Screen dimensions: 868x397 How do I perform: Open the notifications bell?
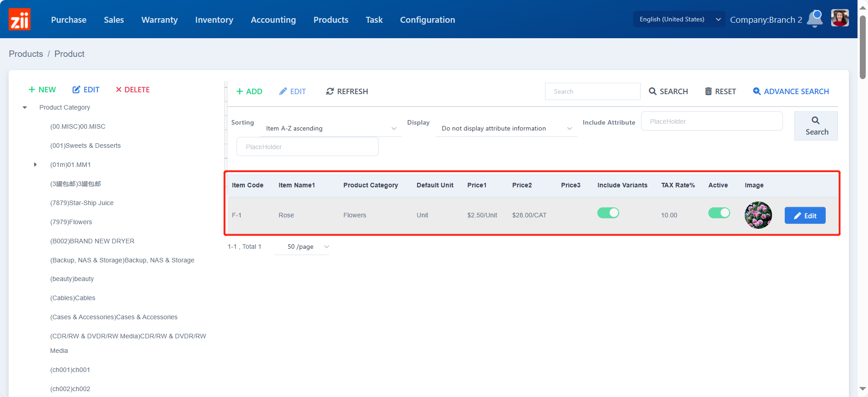pos(815,19)
